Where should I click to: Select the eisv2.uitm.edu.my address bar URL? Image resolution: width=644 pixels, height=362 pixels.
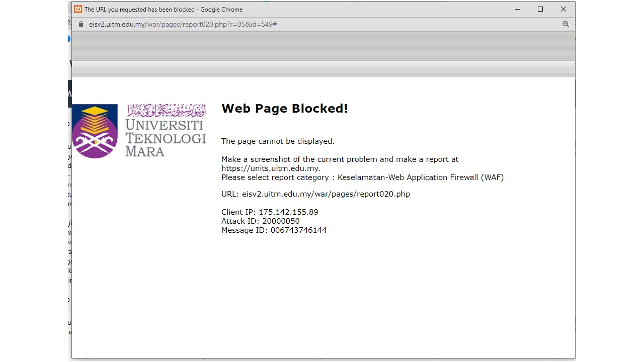click(183, 24)
